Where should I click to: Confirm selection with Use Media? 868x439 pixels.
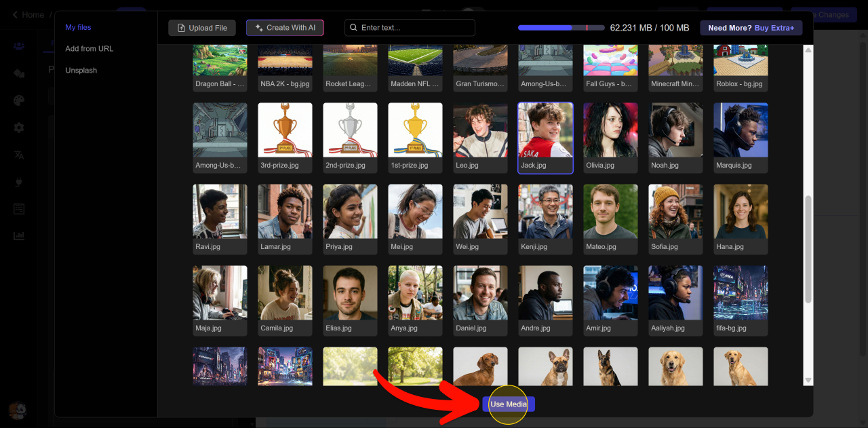[x=509, y=404]
